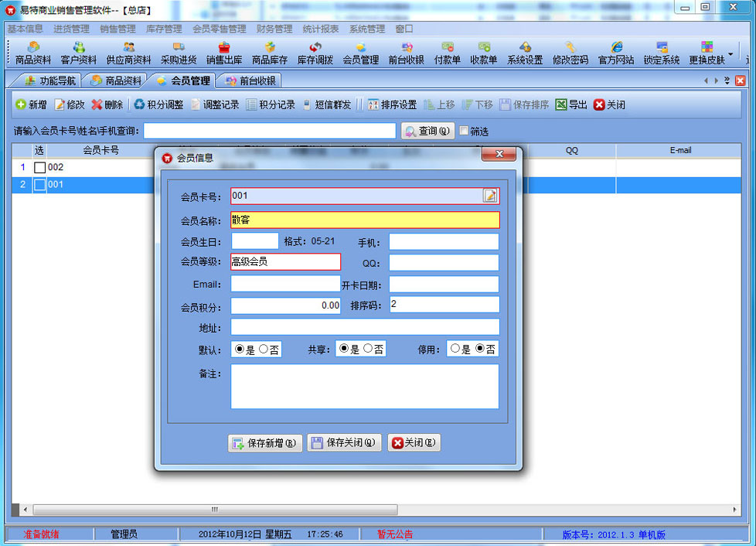Open the 统计报表 menu
Image resolution: width=756 pixels, height=546 pixels.
click(x=320, y=29)
